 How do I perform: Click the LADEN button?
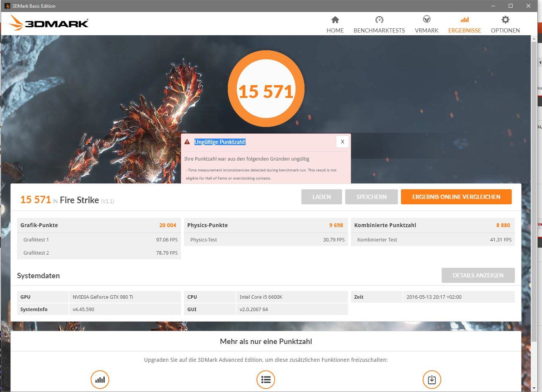322,197
